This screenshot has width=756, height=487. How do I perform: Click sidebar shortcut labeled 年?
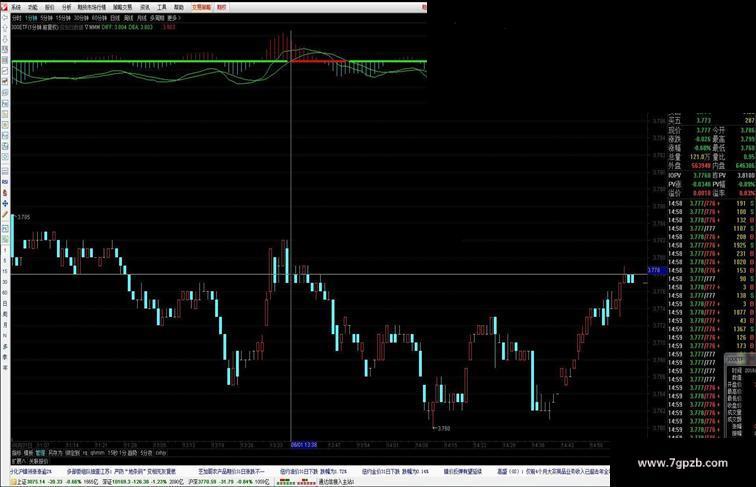(5, 367)
